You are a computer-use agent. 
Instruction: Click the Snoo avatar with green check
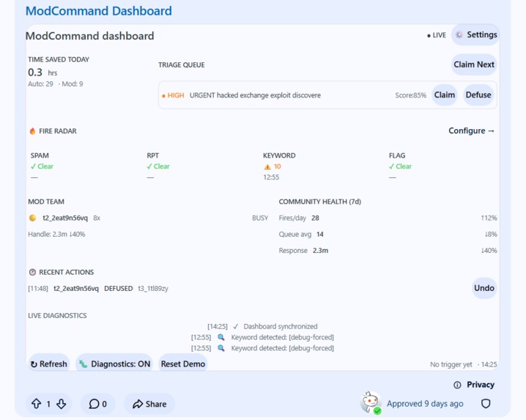(x=371, y=402)
